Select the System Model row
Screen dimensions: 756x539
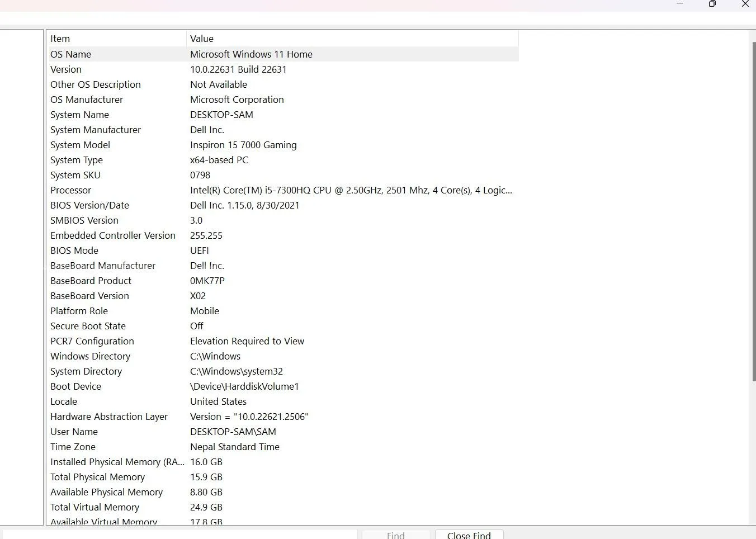click(x=80, y=145)
